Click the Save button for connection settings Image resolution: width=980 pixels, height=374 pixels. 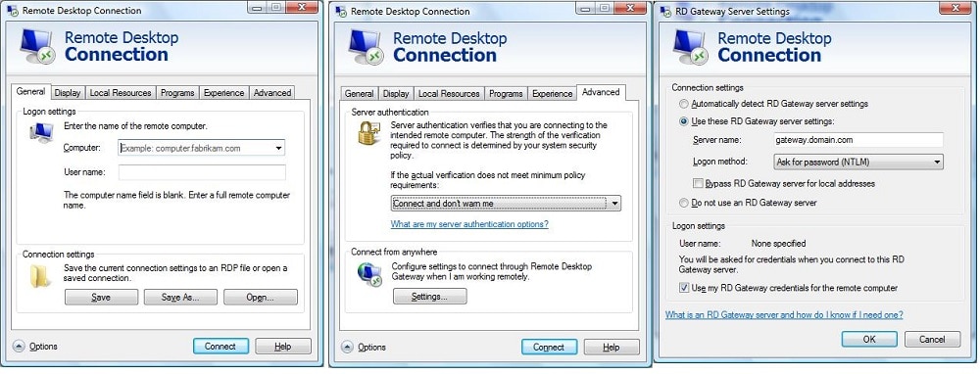[101, 298]
